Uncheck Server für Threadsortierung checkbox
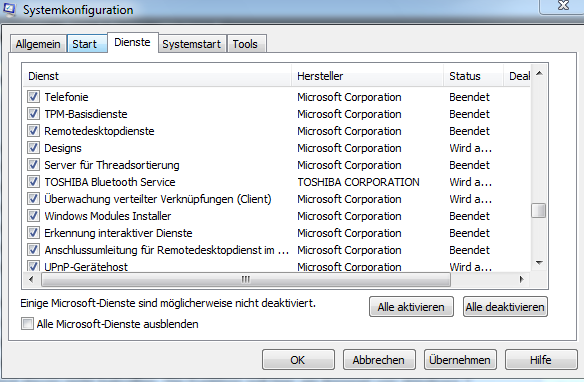The height and width of the screenshot is (382, 584). coord(33,165)
